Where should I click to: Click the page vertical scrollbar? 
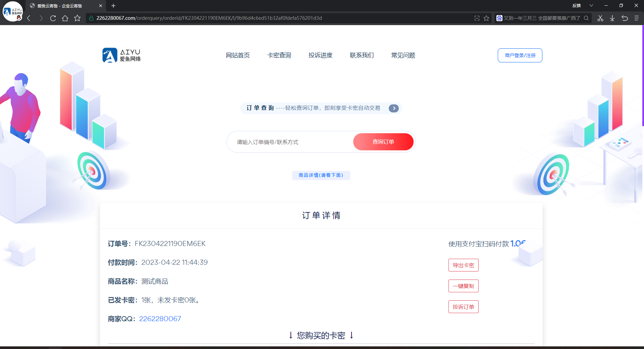click(x=643, y=76)
